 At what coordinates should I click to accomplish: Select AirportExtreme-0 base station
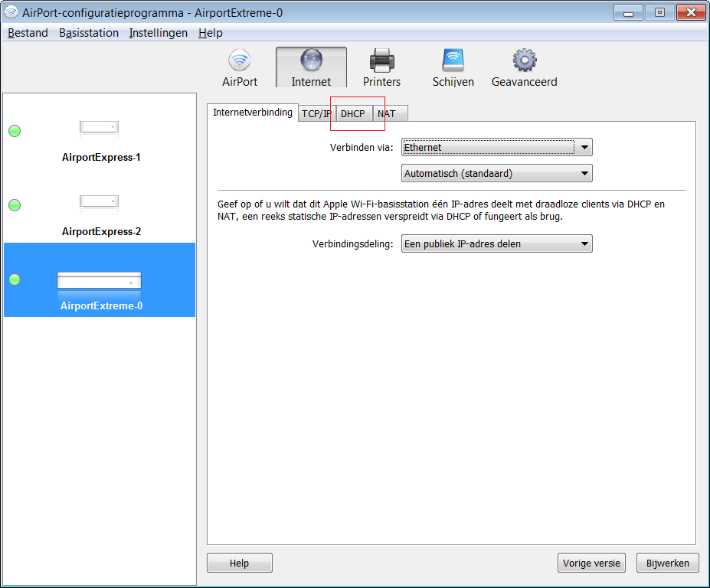tap(100, 286)
